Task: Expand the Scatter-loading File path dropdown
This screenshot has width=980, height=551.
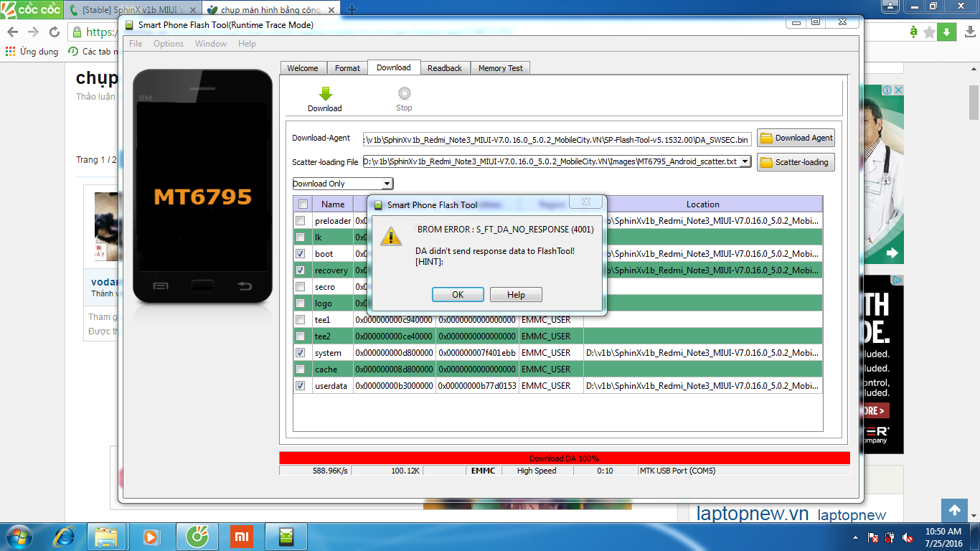Action: [745, 162]
